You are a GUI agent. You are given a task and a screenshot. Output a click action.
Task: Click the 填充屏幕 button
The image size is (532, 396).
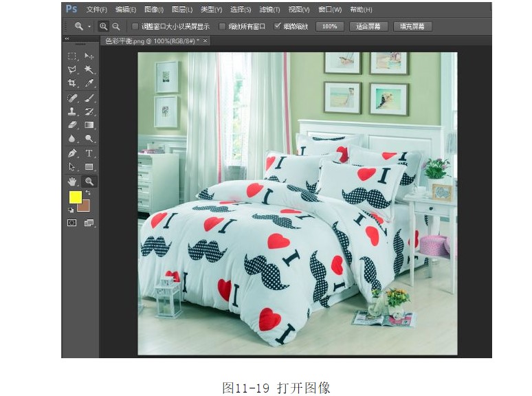(412, 26)
